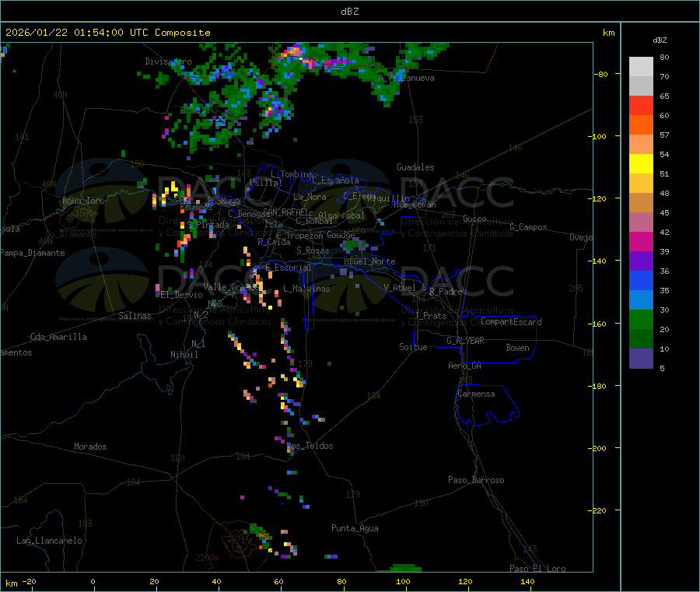The image size is (700, 592).
Task: Click the dBZ title at top
Action: 349,12
